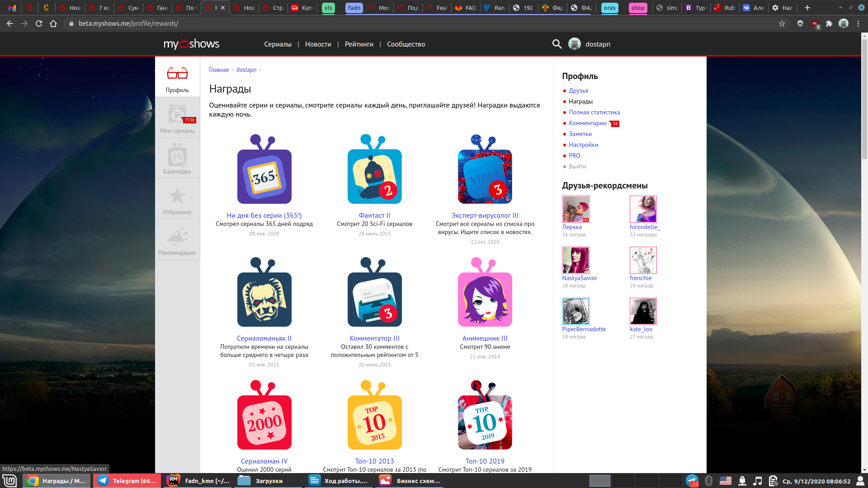Open PiperBernadotte friend avatar
The image size is (868, 488).
point(576,311)
